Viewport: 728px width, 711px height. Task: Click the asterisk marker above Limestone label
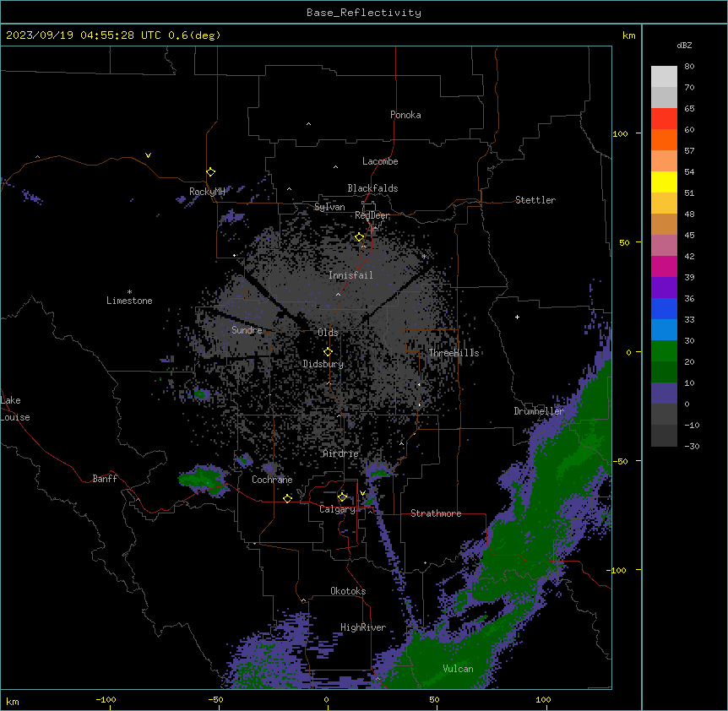pyautogui.click(x=129, y=292)
